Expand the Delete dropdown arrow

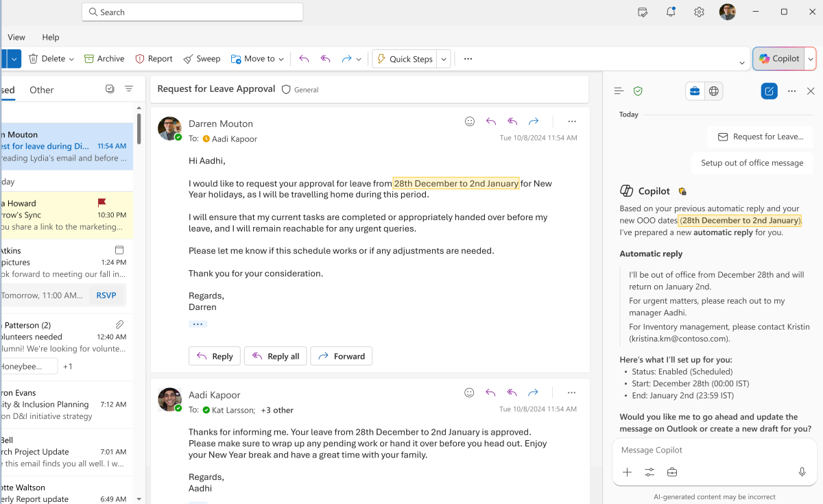pyautogui.click(x=71, y=58)
